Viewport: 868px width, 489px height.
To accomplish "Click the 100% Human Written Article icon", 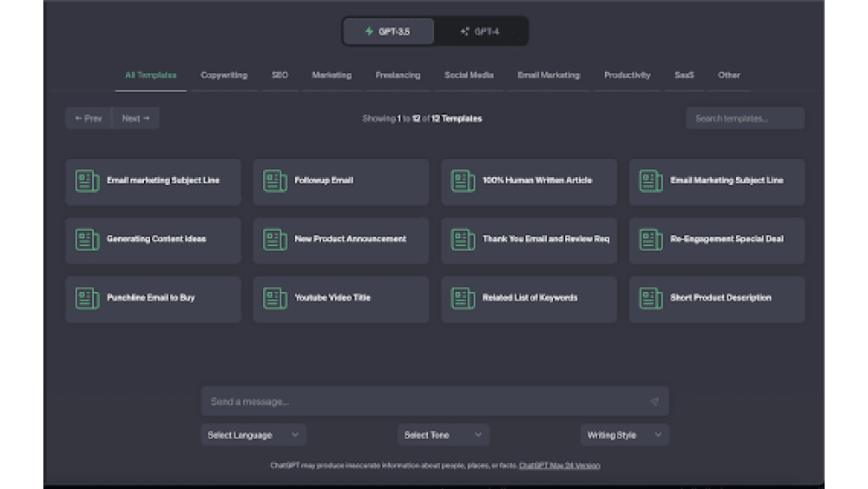I will 463,181.
